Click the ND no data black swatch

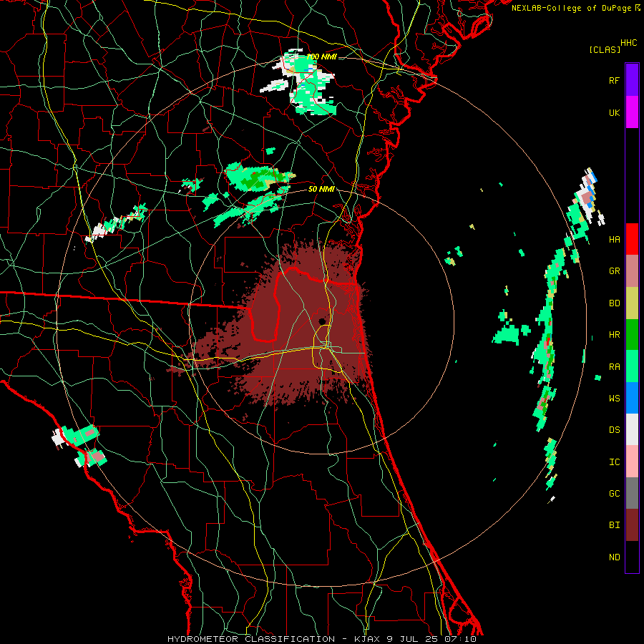(x=632, y=557)
